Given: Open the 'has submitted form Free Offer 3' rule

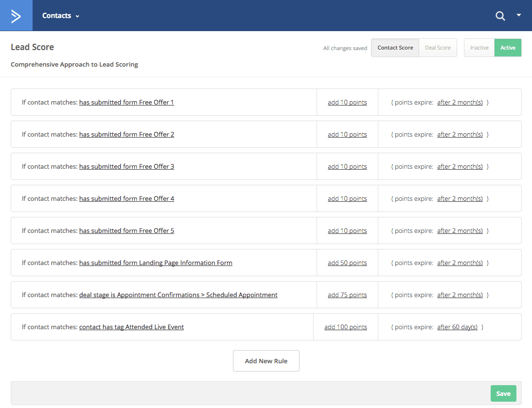Looking at the screenshot, I should pos(126,166).
